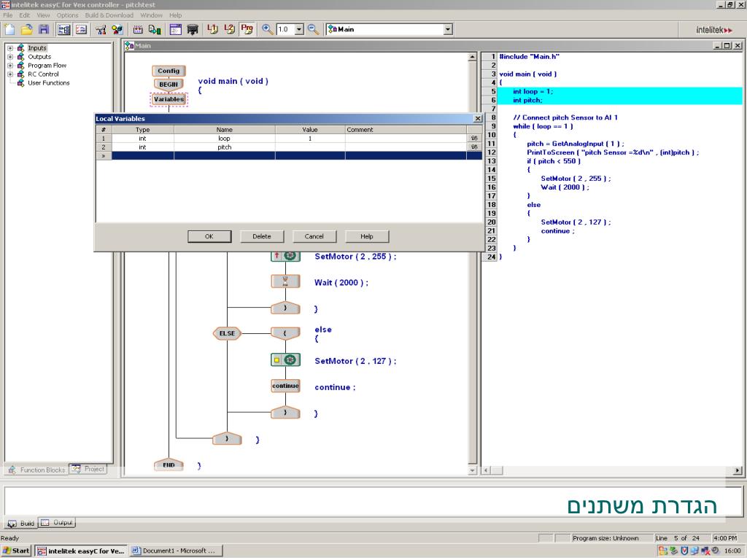Screen dimensions: 747x560
Task: Click the calendar-style toolbar icon left of the terminal icon
Action: click(x=138, y=29)
